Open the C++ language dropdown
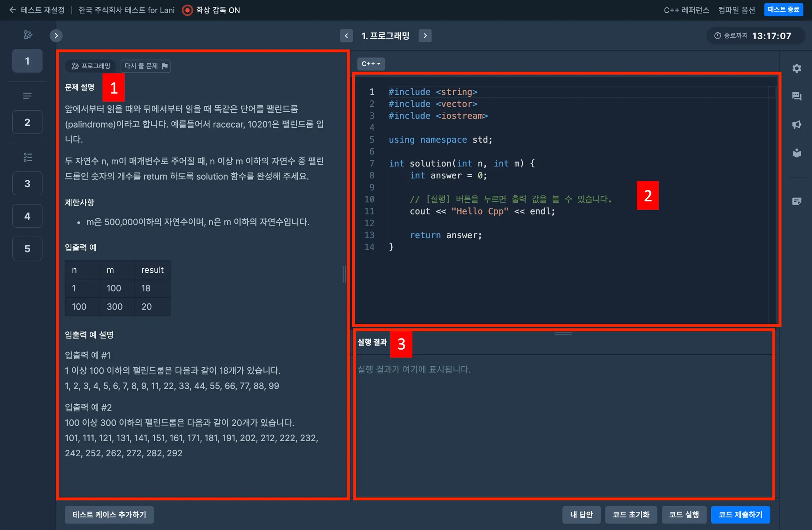812x530 pixels. [371, 64]
